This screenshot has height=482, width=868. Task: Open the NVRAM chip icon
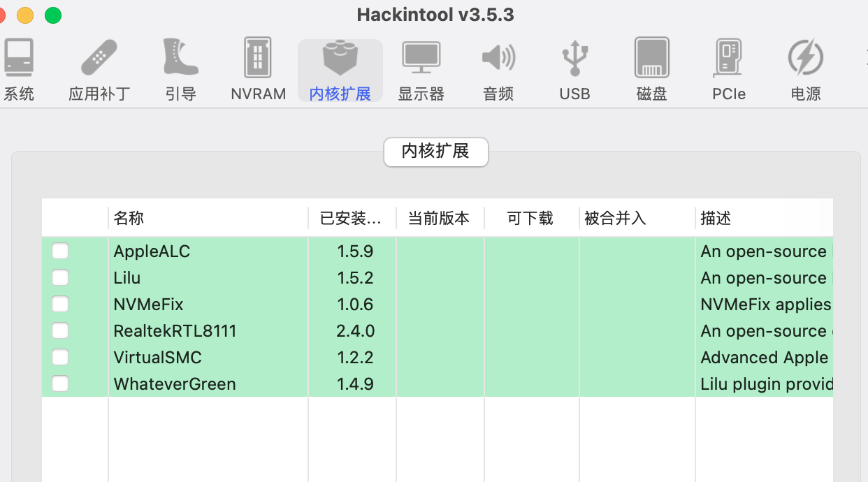pos(258,70)
